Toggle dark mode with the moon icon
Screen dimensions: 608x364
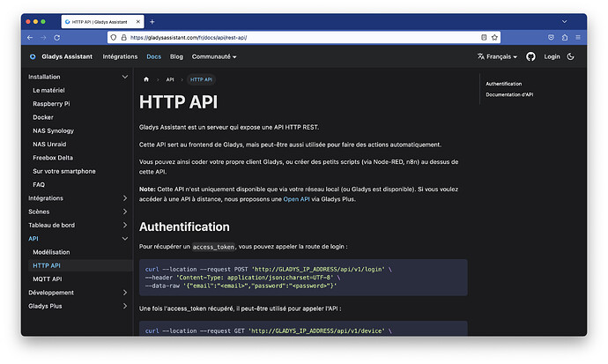click(571, 56)
